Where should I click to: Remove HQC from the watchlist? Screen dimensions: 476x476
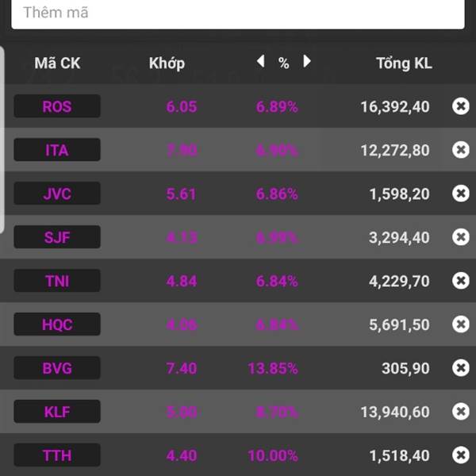460,324
